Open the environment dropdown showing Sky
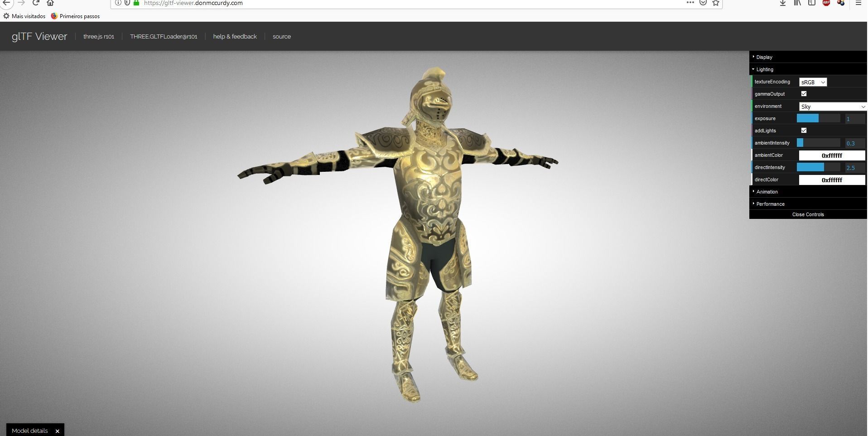Viewport: 868px width, 436px height. click(832, 106)
